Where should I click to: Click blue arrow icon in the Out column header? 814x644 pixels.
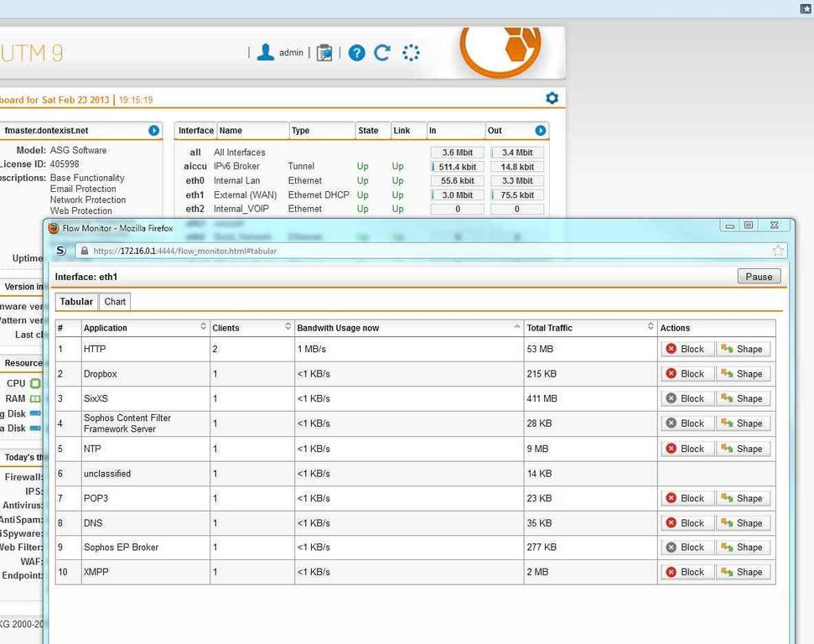[x=541, y=130]
